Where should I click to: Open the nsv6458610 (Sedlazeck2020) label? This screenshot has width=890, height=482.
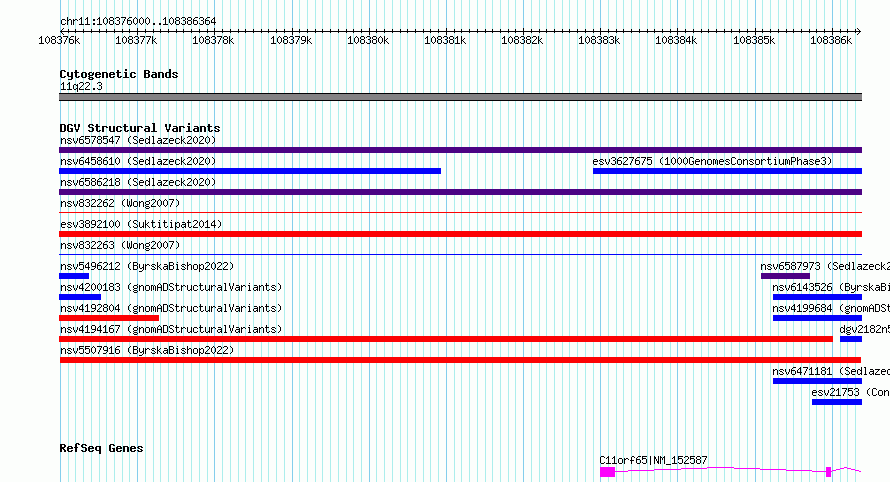pos(138,161)
